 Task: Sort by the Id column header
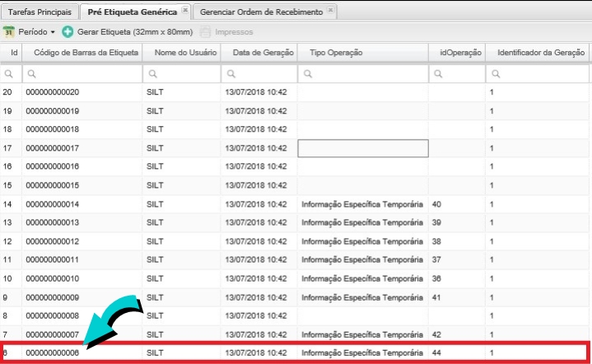pyautogui.click(x=11, y=53)
